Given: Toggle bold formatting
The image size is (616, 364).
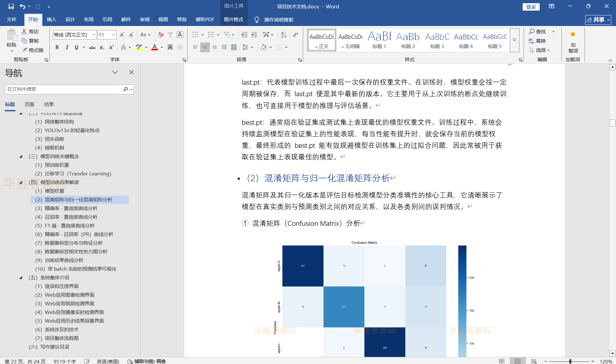Looking at the screenshot, I should pyautogui.click(x=57, y=47).
